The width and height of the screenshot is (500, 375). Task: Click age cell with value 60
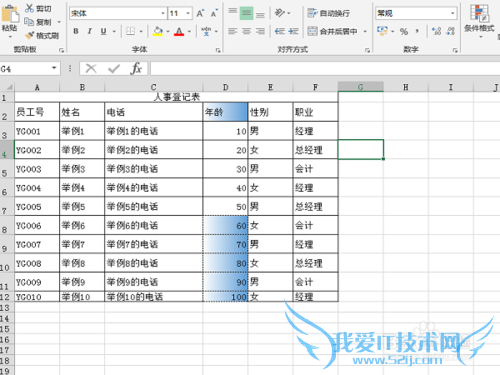pos(225,225)
